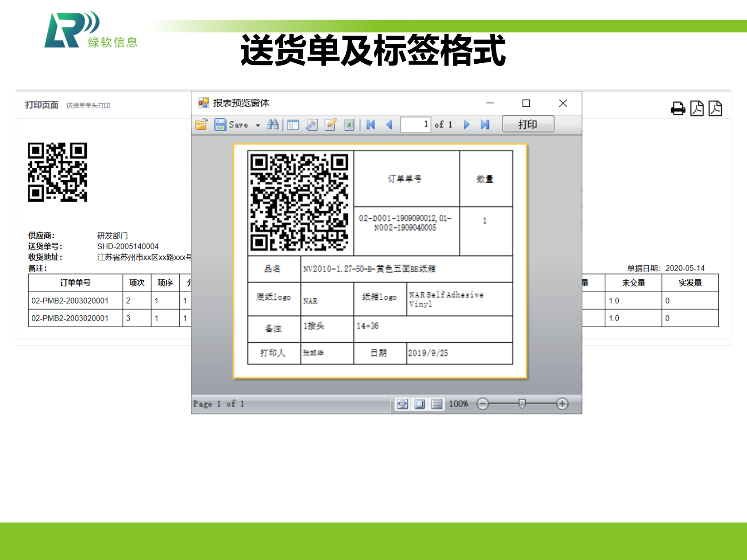Click the zoom in plus button
747x560 pixels.
(x=562, y=404)
